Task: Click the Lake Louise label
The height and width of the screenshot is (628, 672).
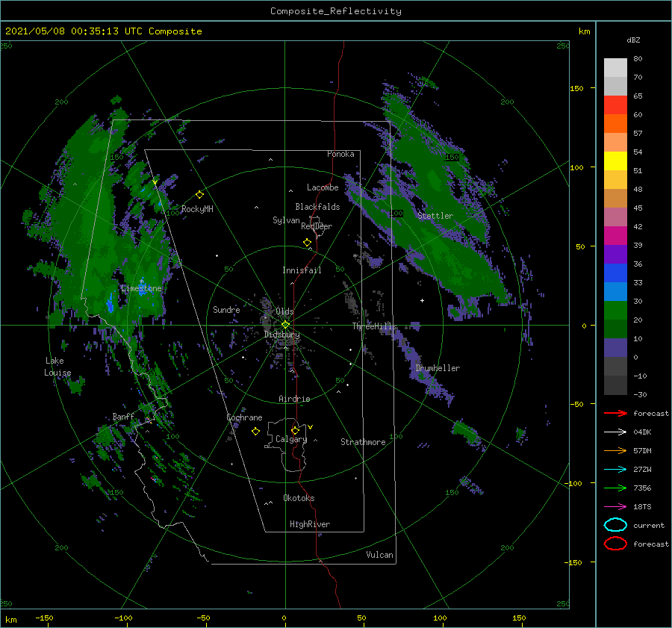Action: click(57, 367)
